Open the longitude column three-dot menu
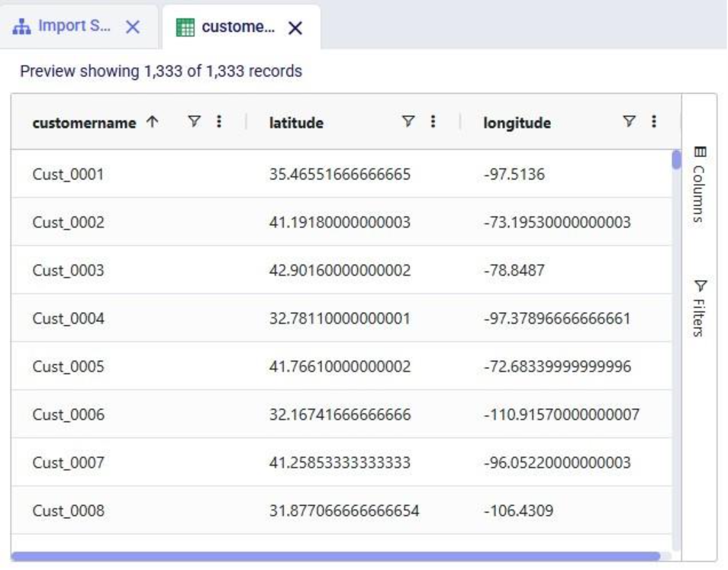Screen dimensions: 728x570 (654, 121)
